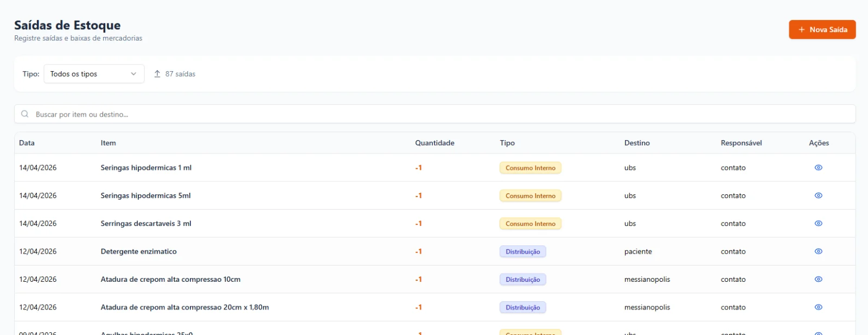Open eye icon for Atadura crepom 10cm row

coord(818,279)
